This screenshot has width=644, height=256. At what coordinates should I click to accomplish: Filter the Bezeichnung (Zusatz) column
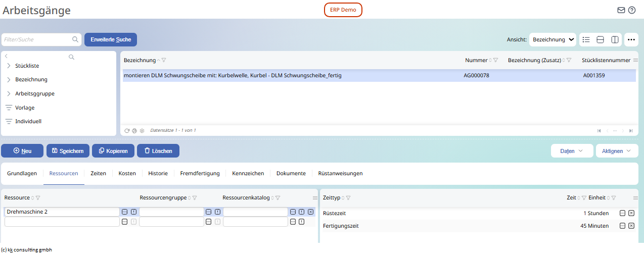pyautogui.click(x=569, y=60)
